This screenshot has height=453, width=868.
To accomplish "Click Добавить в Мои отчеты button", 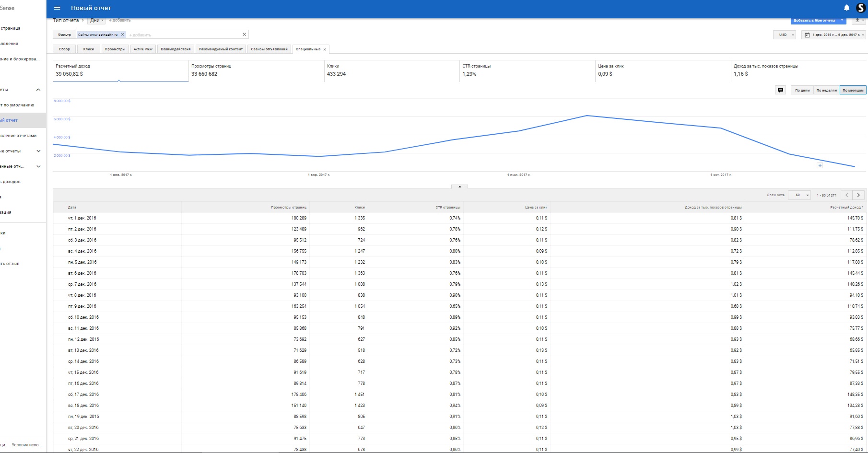I will [x=814, y=21].
